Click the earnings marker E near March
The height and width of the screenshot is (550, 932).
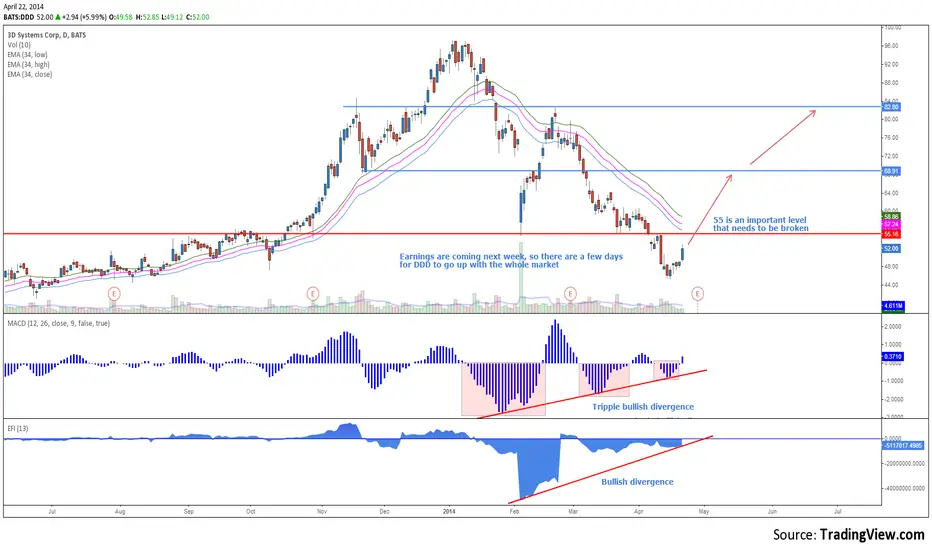click(570, 293)
